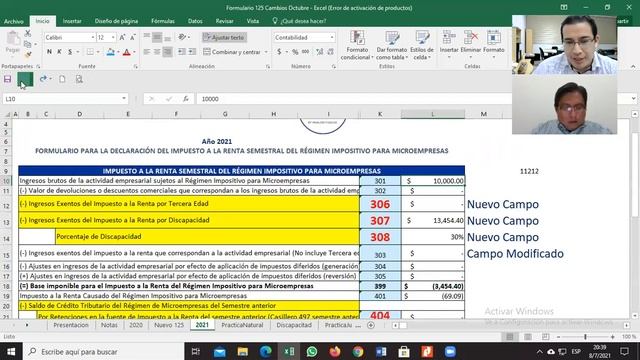This screenshot has width=640, height=360.
Task: Open Dar formato como tabla menu
Action: (x=392, y=45)
